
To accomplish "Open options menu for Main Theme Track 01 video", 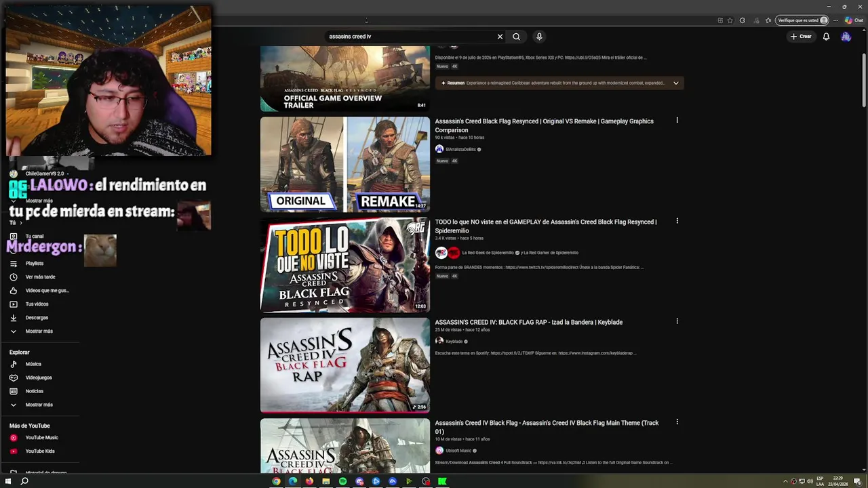I will point(677,422).
